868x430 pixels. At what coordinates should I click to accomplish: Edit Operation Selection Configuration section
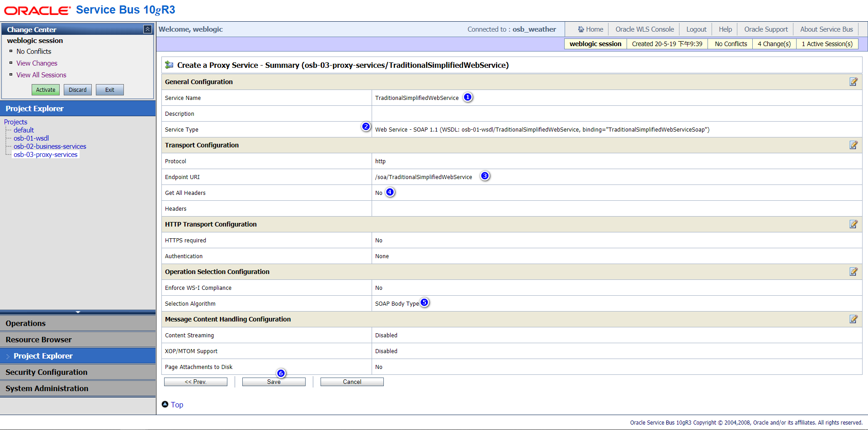click(853, 272)
